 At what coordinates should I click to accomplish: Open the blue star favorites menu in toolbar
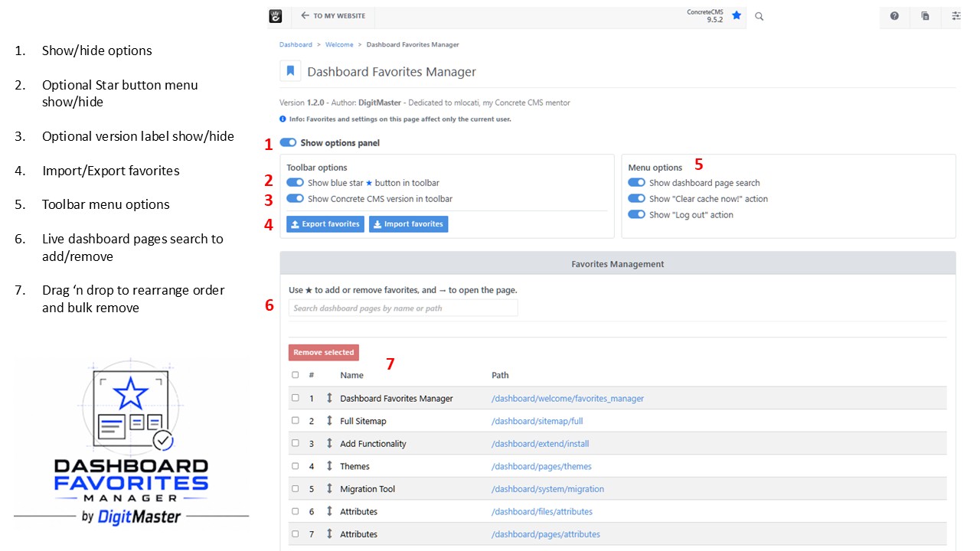coord(737,15)
